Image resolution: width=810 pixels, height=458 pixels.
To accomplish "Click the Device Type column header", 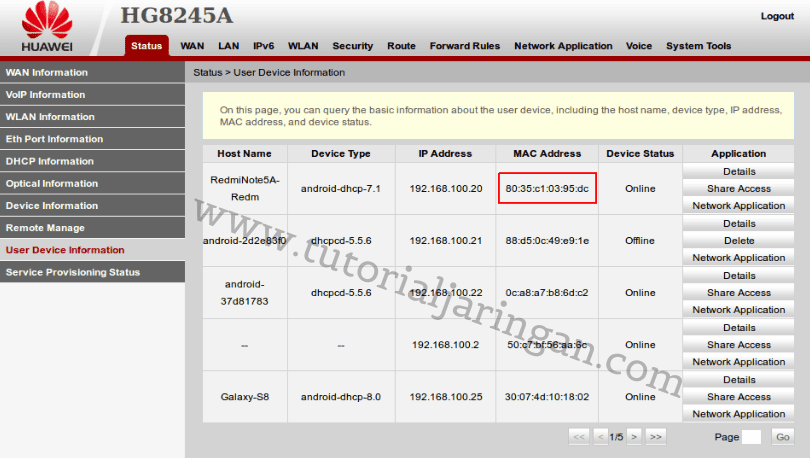I will point(341,153).
